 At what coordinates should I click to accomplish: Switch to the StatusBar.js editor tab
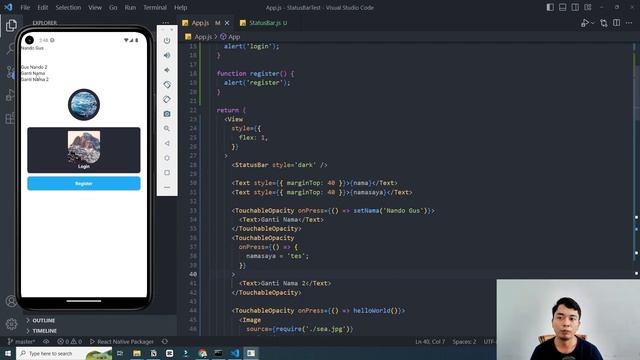[x=264, y=23]
